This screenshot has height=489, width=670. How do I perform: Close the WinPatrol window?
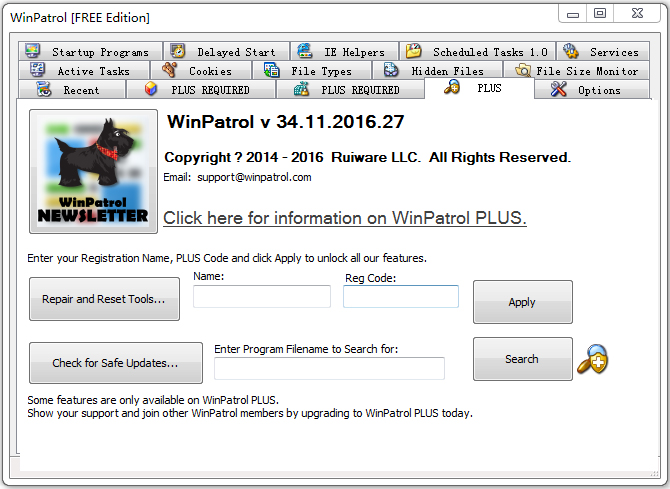coord(637,14)
